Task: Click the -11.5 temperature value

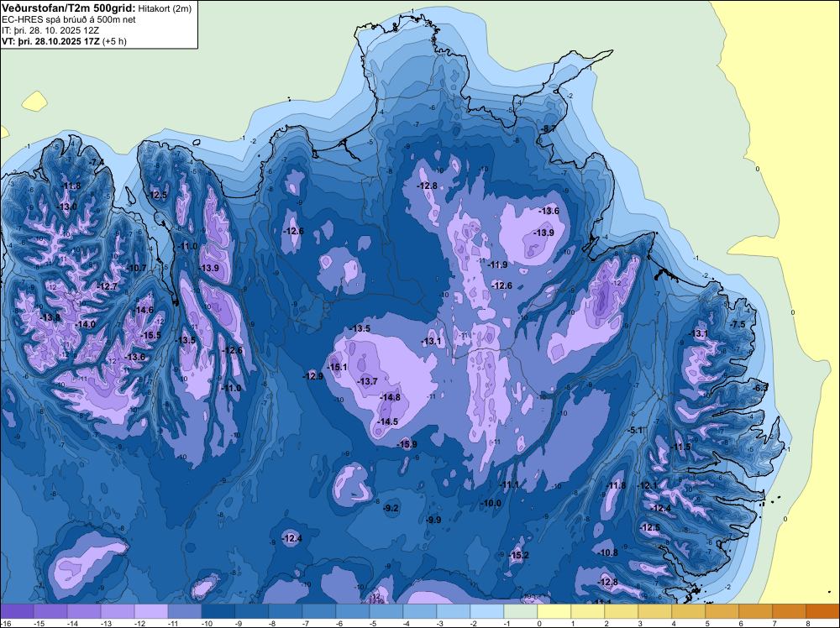Action: [x=681, y=447]
